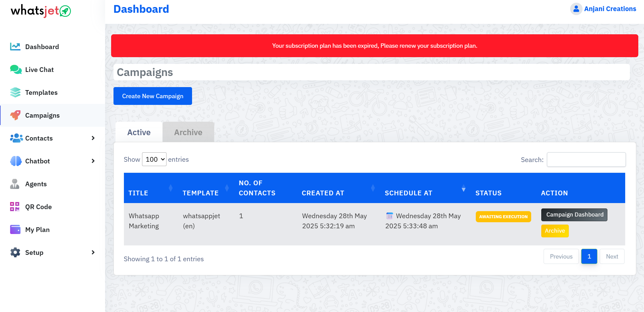Click the red subscription expired banner
Screen dimensions: 644x312
point(375,46)
